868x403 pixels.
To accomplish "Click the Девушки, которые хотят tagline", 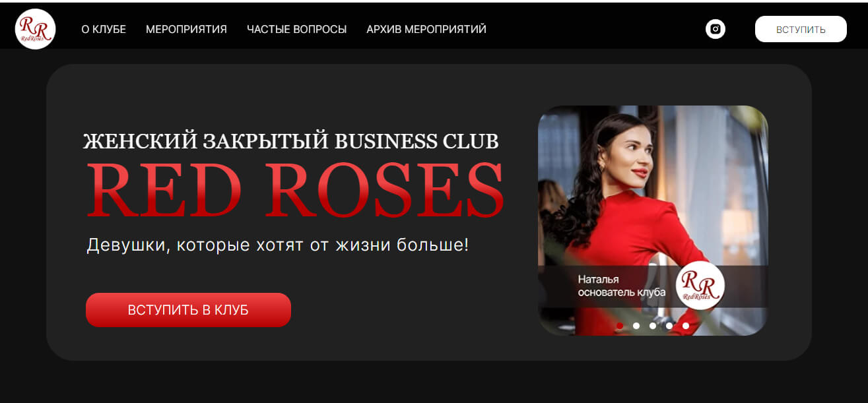I will (x=278, y=245).
